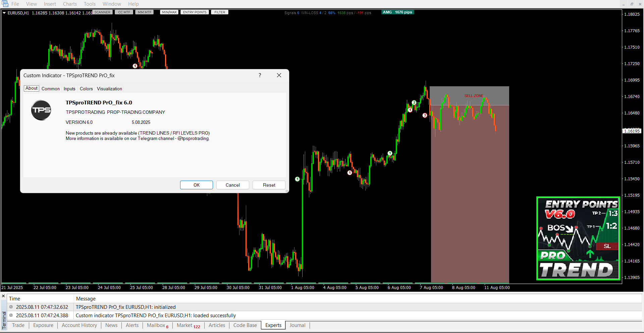Minimize the application window
The width and height of the screenshot is (644, 333).
point(624,4)
